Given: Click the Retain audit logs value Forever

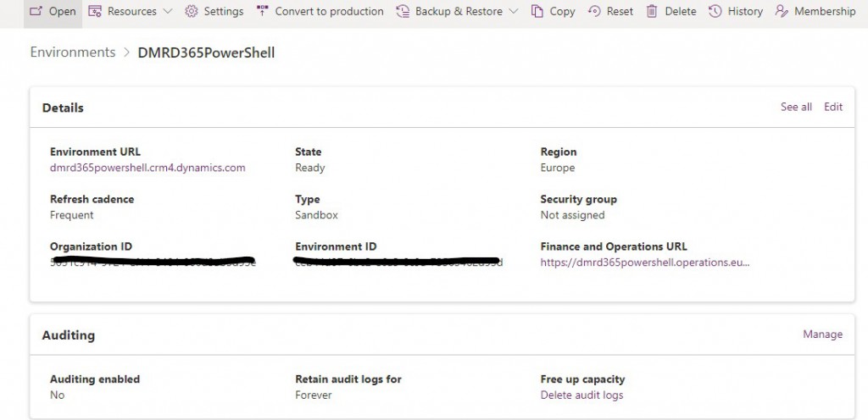Looking at the screenshot, I should tap(314, 395).
